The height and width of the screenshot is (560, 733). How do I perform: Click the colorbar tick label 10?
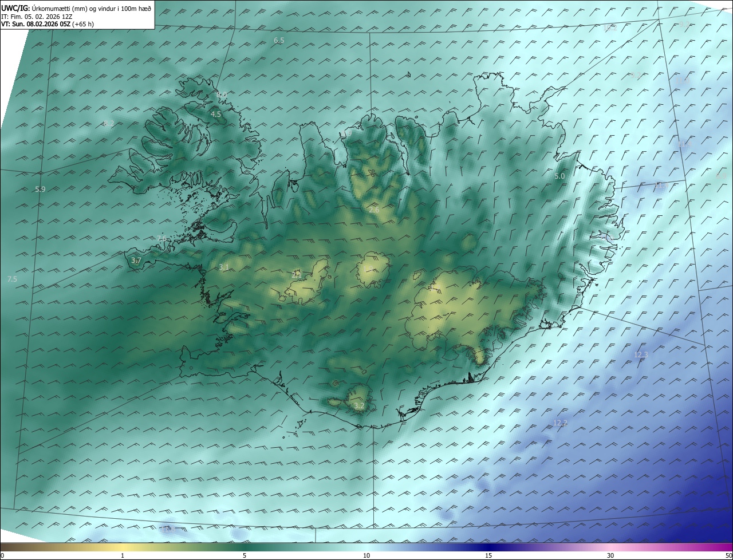click(x=366, y=555)
